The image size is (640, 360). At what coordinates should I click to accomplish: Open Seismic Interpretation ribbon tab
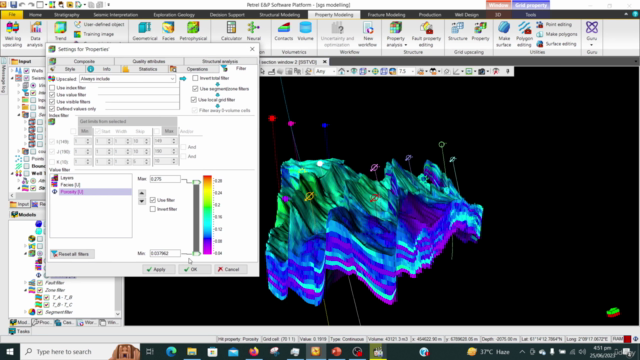click(116, 15)
